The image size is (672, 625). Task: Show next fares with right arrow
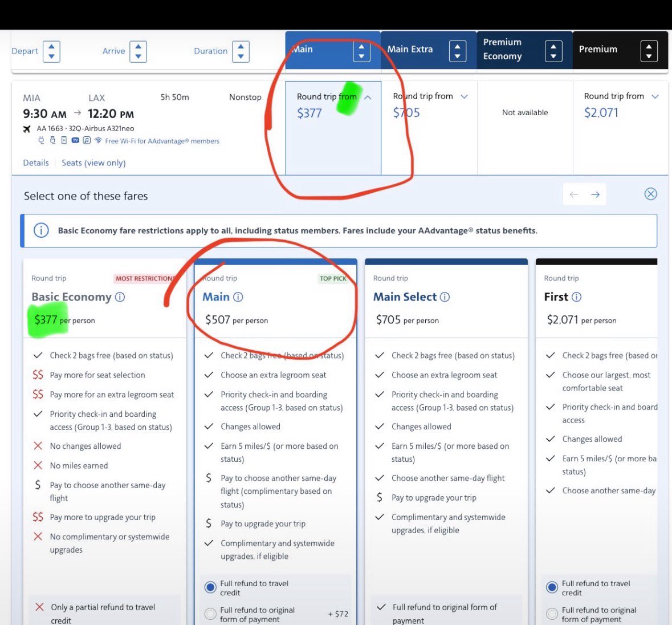click(x=595, y=194)
